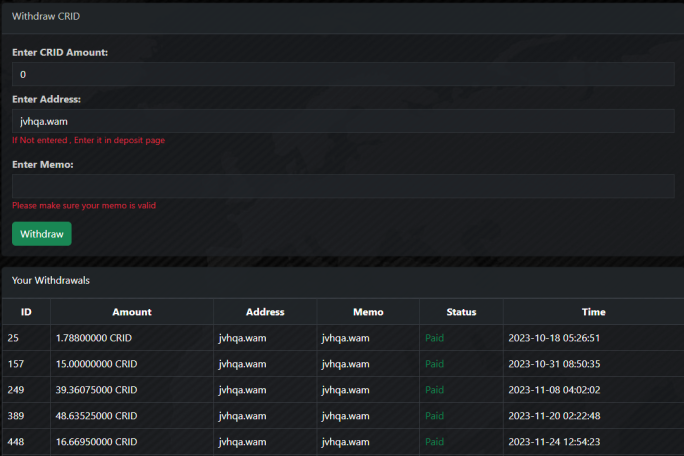This screenshot has height=456, width=684.
Task: Focus the Enter CRID Amount field
Action: click(343, 74)
